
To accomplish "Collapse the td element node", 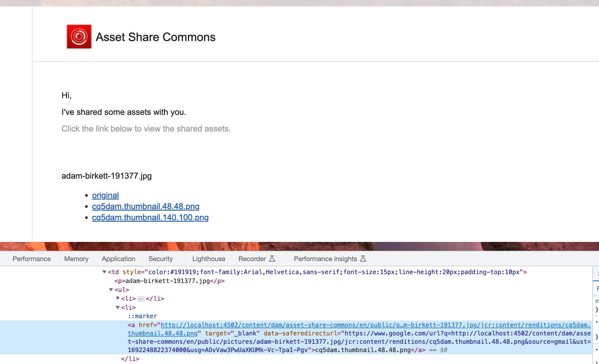I will (104, 272).
